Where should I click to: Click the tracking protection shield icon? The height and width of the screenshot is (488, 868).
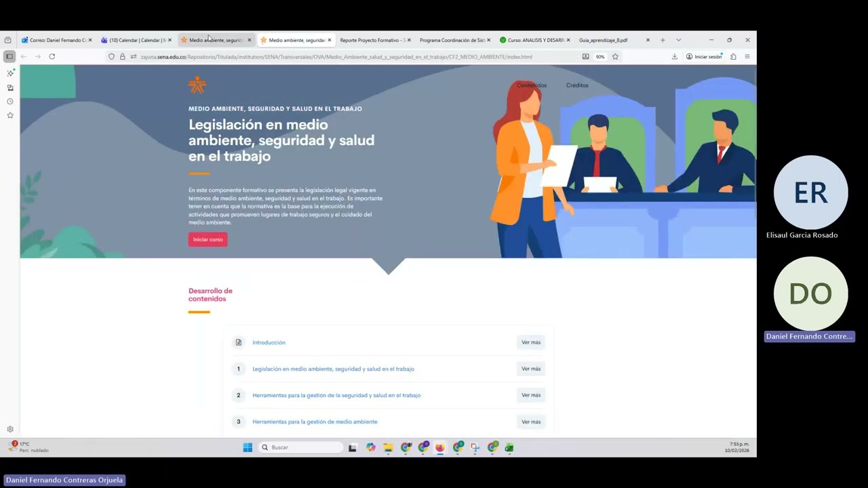click(111, 57)
